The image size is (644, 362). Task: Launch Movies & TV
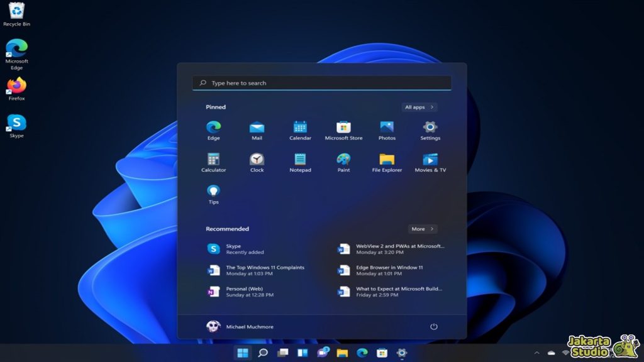(430, 163)
